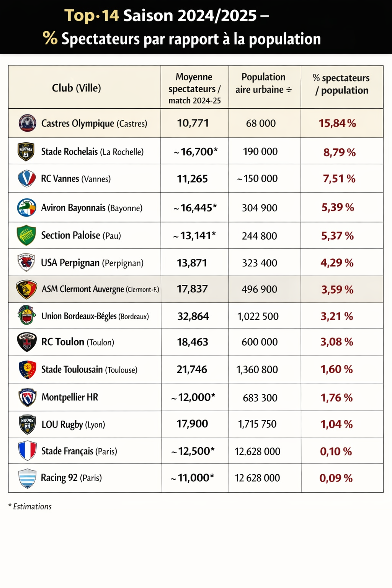The width and height of the screenshot is (392, 588).
Task: Click the RC Toulon black shield
Action: pos(27,342)
